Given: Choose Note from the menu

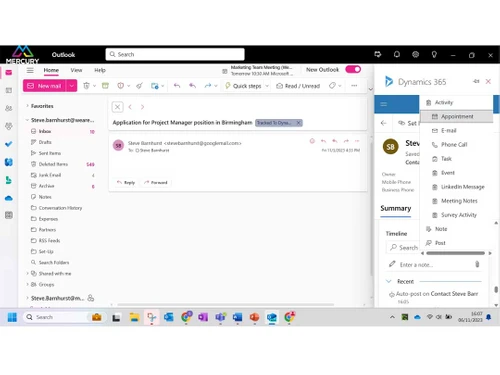Looking at the screenshot, I should 456,229.
